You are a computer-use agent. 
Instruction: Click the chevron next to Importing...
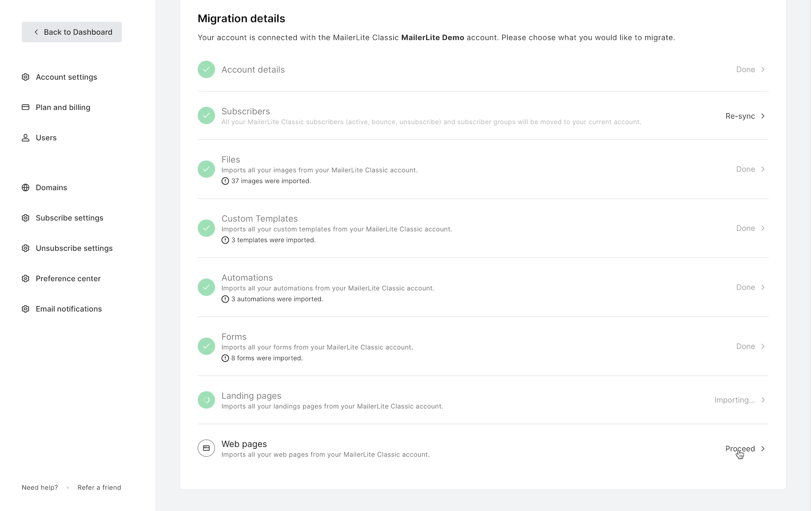tap(763, 400)
